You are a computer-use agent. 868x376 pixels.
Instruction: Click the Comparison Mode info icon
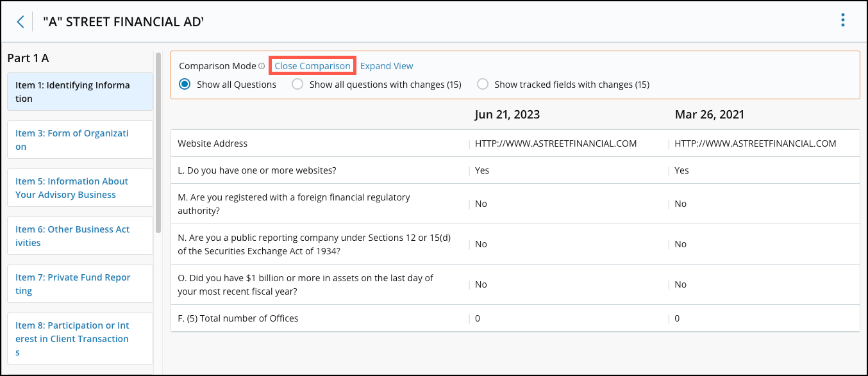262,66
